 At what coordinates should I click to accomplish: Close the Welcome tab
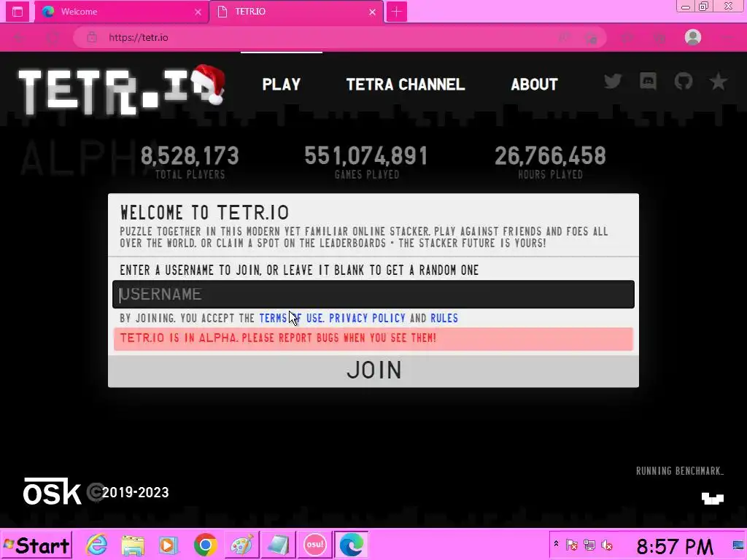(198, 12)
